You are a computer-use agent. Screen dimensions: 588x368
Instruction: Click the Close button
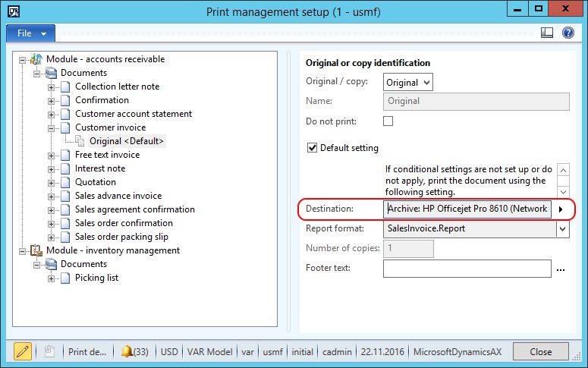tap(540, 351)
